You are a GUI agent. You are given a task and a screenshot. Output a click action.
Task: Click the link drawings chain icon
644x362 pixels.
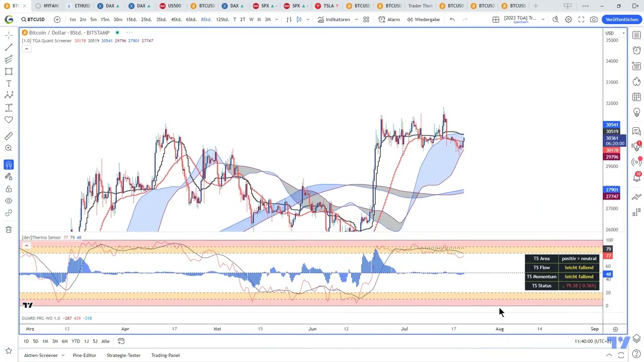pos(9,213)
